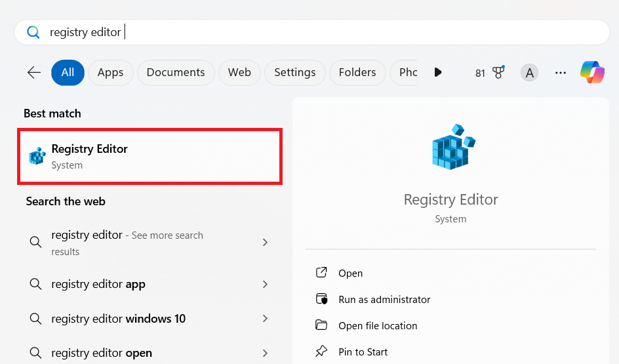Click magnifier icon beside 'registry editor windows 10'
Viewport: 619px width, 364px height.
tap(35, 318)
